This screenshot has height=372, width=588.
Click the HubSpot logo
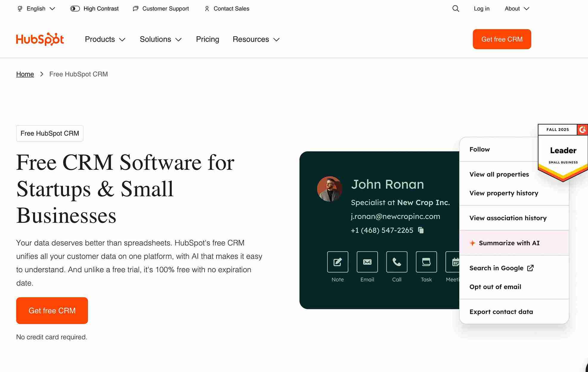pyautogui.click(x=40, y=39)
